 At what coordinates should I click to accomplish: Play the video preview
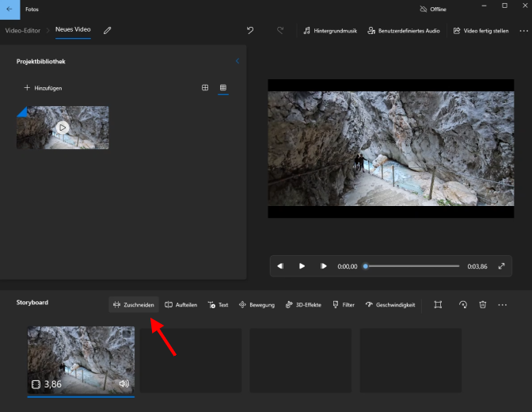(302, 266)
